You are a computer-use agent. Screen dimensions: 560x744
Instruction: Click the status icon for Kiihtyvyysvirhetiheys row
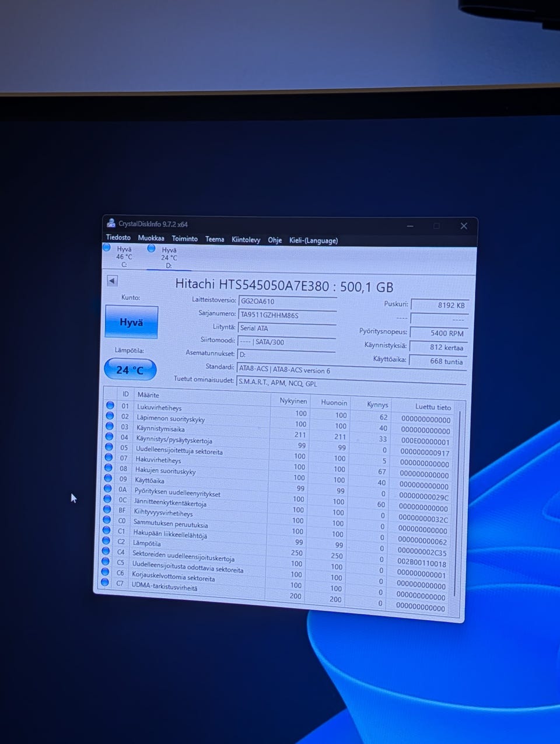107,509
